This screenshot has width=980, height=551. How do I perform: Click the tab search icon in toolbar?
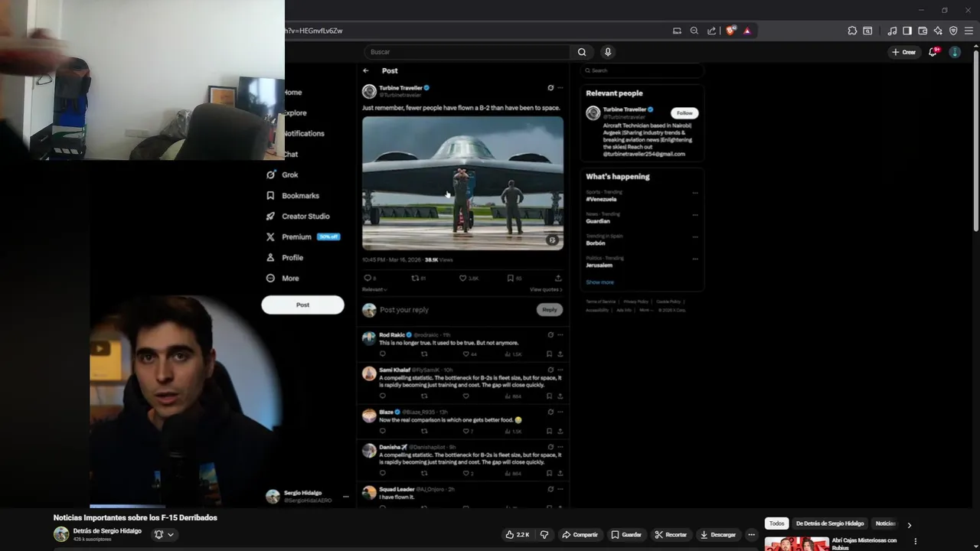click(867, 31)
